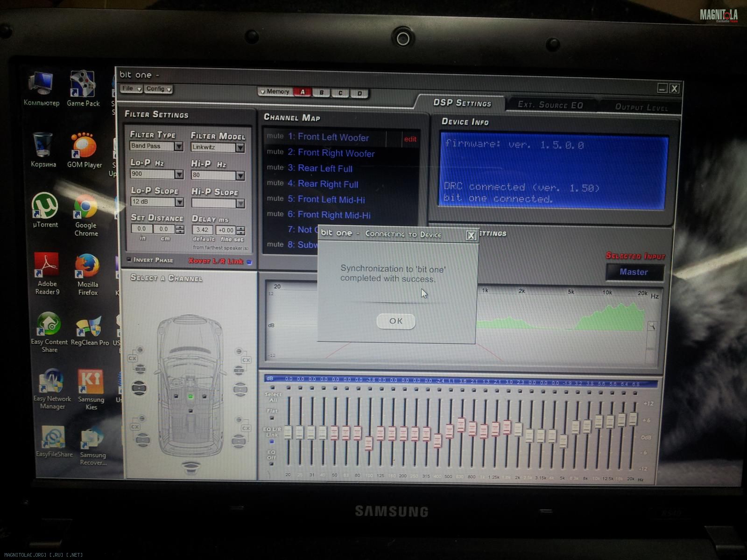
Task: Click the 20 Hz EQ slider handle
Action: coord(288,432)
